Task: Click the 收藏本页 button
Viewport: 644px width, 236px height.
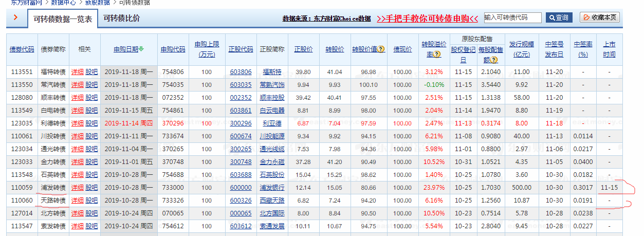Action: click(600, 17)
